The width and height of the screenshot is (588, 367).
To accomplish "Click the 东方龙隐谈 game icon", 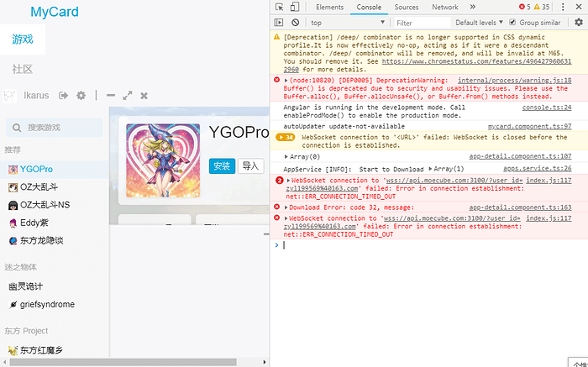I will pyautogui.click(x=13, y=241).
